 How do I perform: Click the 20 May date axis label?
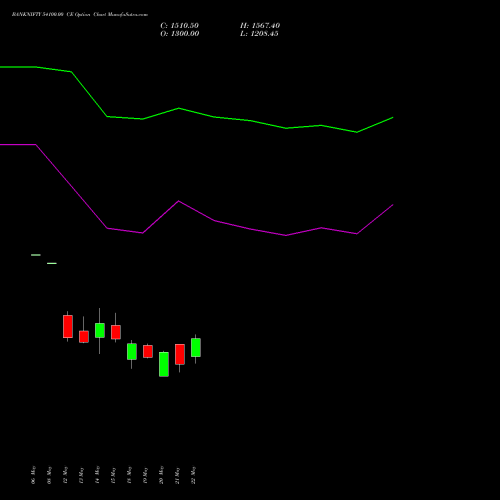pos(161,475)
